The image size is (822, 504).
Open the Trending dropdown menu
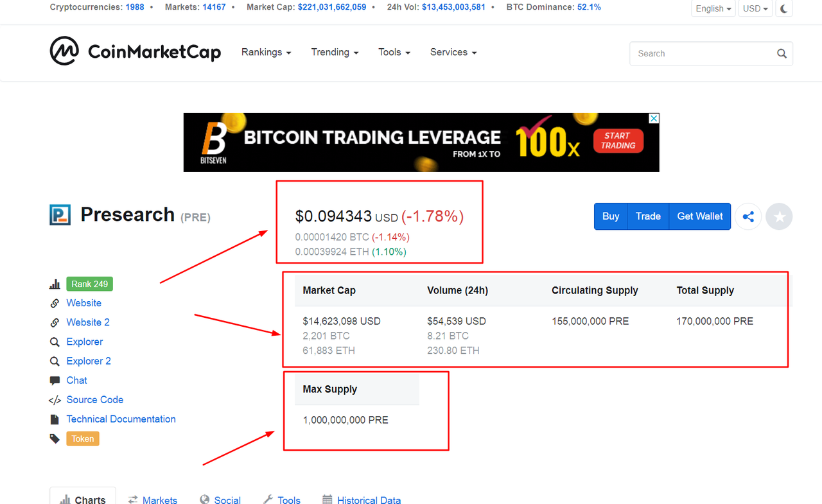click(x=335, y=53)
